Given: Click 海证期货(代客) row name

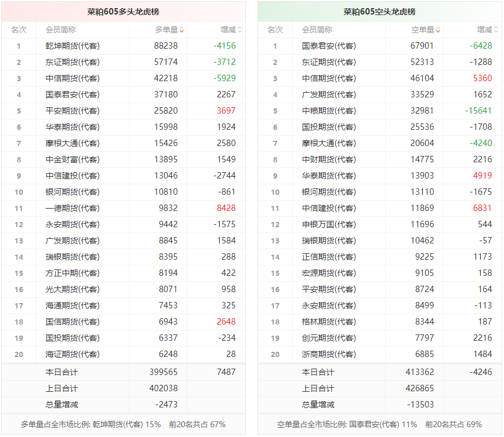Looking at the screenshot, I should tap(72, 354).
